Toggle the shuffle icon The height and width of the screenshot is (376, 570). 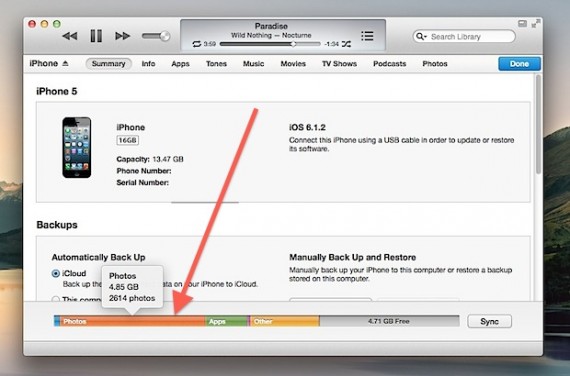pyautogui.click(x=346, y=44)
